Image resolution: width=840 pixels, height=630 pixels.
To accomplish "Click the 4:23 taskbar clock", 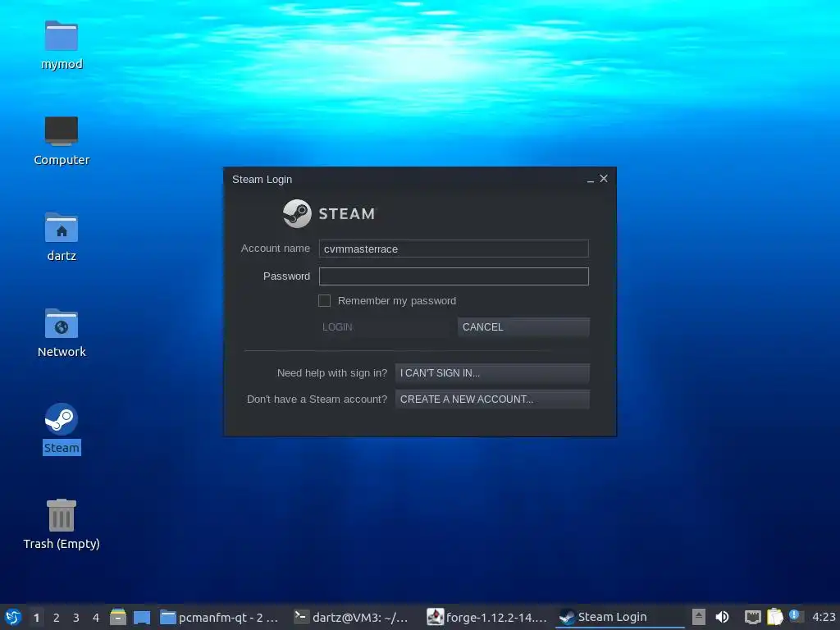I will coord(824,617).
